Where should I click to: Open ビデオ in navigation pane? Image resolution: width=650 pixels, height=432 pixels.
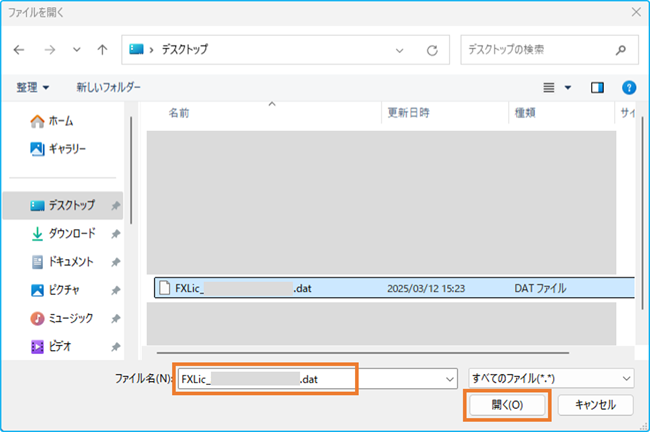coord(51,346)
